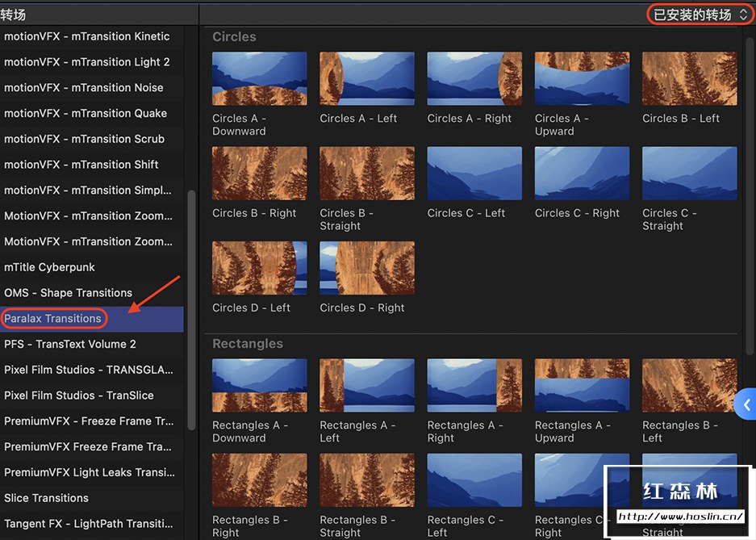Screen dimensions: 756x540
Task: Select Rectangles B - Left transition thumbnail
Action: tap(690, 385)
